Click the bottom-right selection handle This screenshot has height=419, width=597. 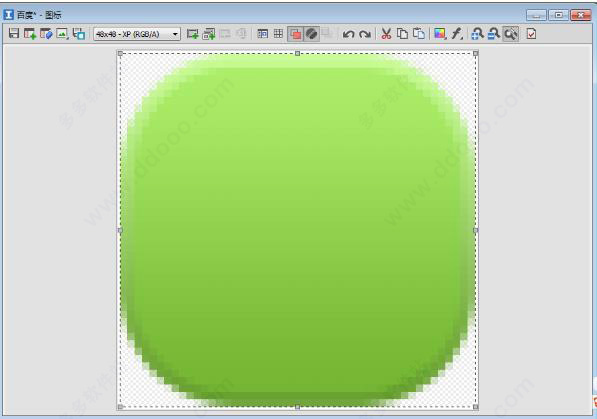pos(476,407)
